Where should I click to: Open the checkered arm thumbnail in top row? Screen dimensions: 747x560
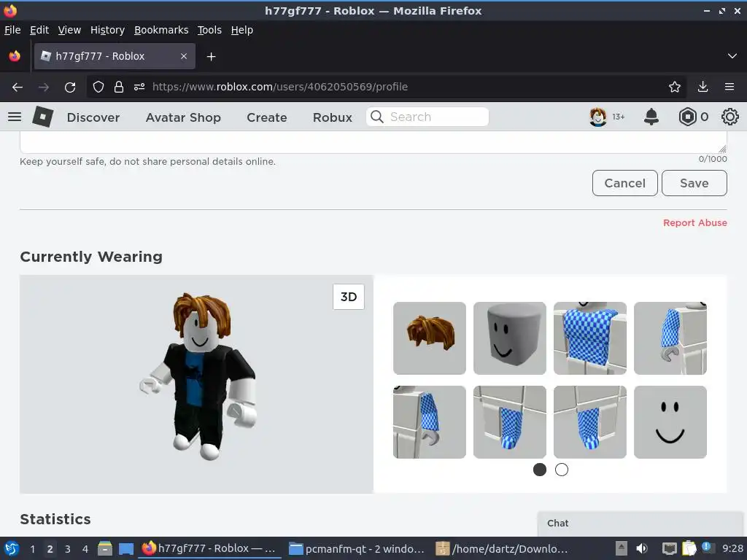pyautogui.click(x=670, y=338)
